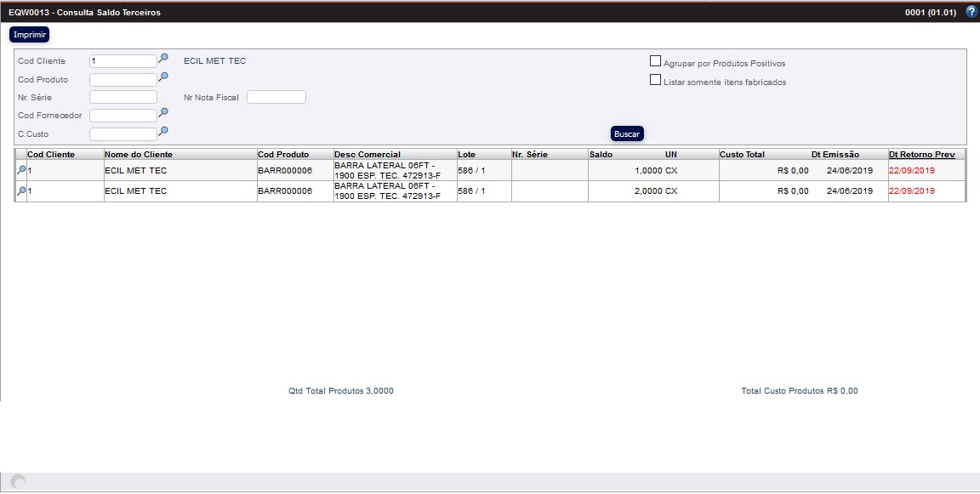Viewport: 980px width, 494px height.
Task: Focus the Cod Cliente input field
Action: click(122, 61)
